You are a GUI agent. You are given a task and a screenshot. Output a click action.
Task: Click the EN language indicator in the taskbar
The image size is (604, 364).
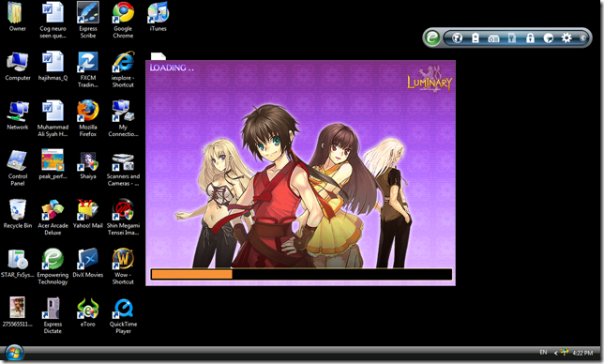(543, 352)
